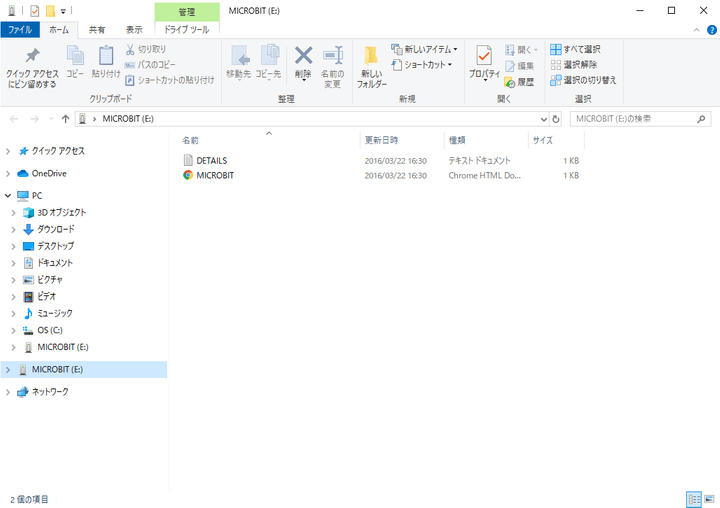This screenshot has width=720, height=508.
Task: Expand the OS (C:) tree node
Action: tap(13, 331)
